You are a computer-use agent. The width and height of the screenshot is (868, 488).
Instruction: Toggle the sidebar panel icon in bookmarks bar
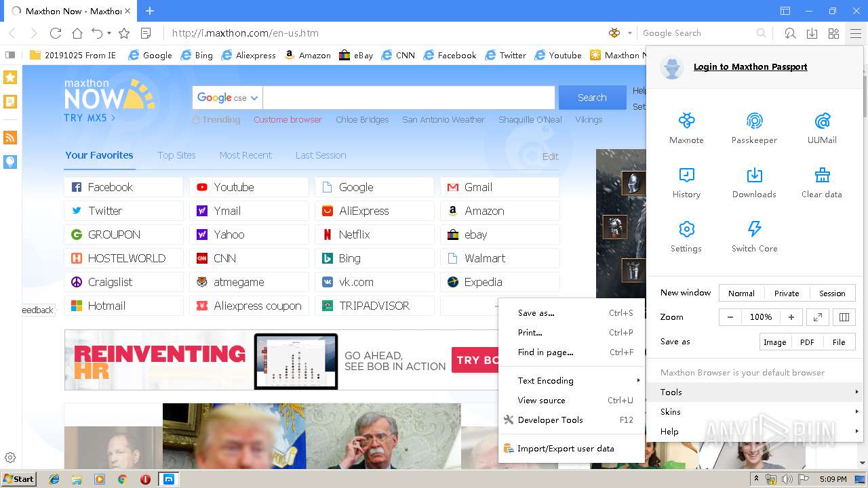coord(10,55)
